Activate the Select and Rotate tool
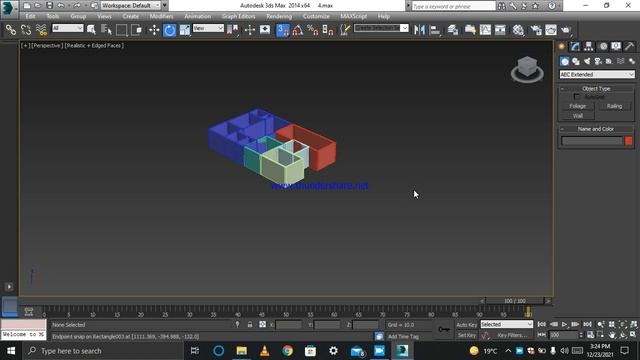 tap(169, 30)
